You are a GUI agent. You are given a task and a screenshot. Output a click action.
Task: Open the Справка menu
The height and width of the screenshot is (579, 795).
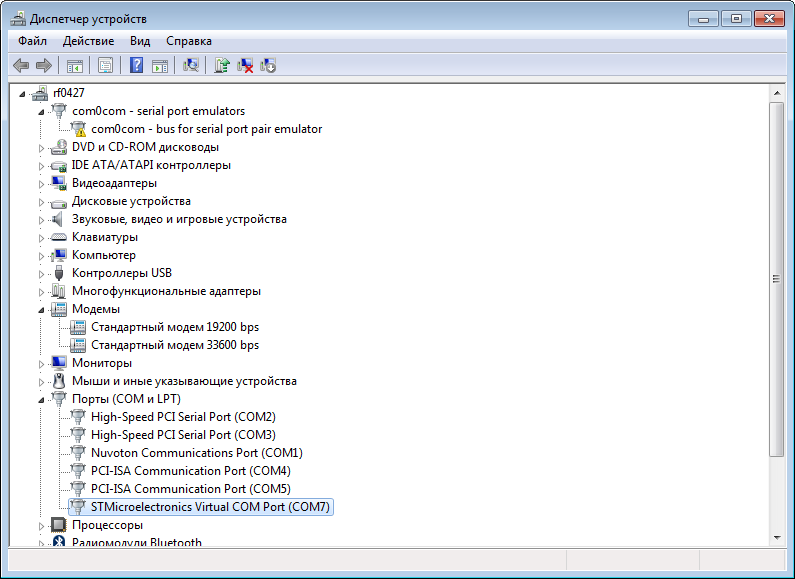pyautogui.click(x=188, y=41)
